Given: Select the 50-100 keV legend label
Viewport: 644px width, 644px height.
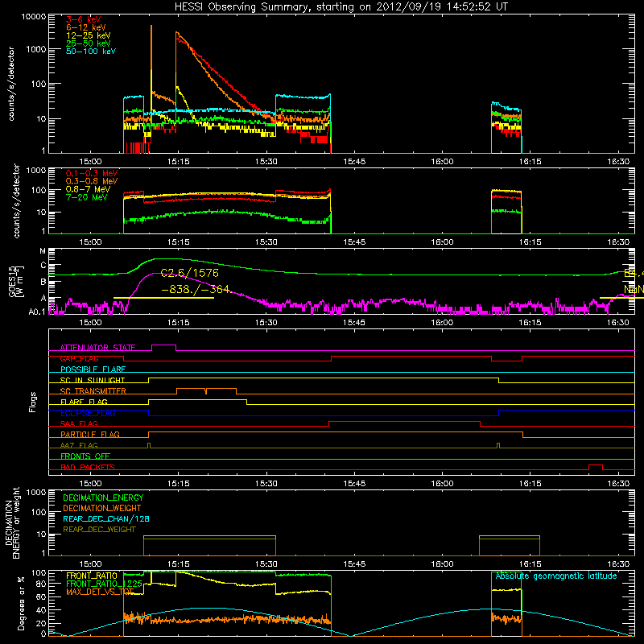Looking at the screenshot, I should pos(91,52).
